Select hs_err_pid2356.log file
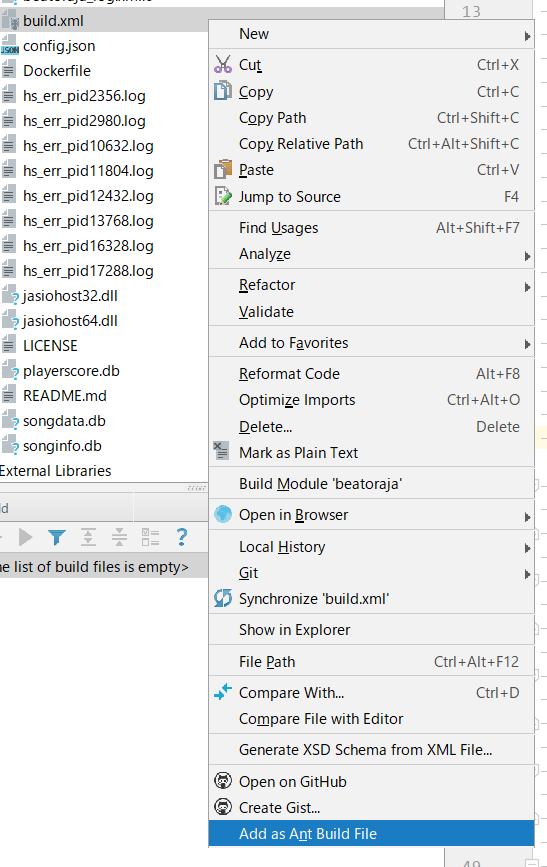The image size is (547, 867). point(84,96)
